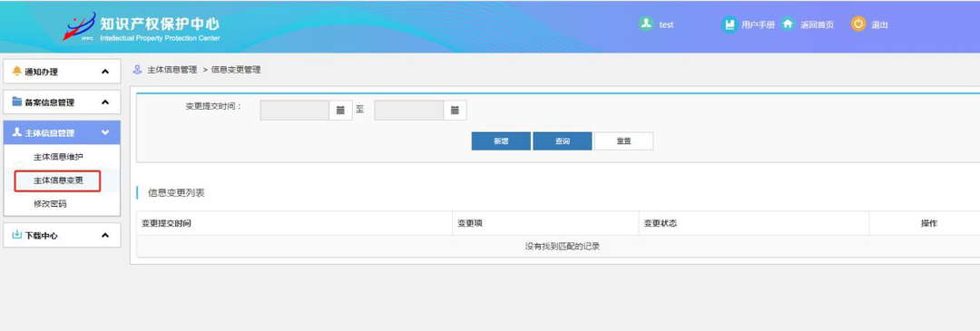The image size is (980, 331).
Task: Click the folder icon beside 备案信息管理
Action: pyautogui.click(x=17, y=102)
